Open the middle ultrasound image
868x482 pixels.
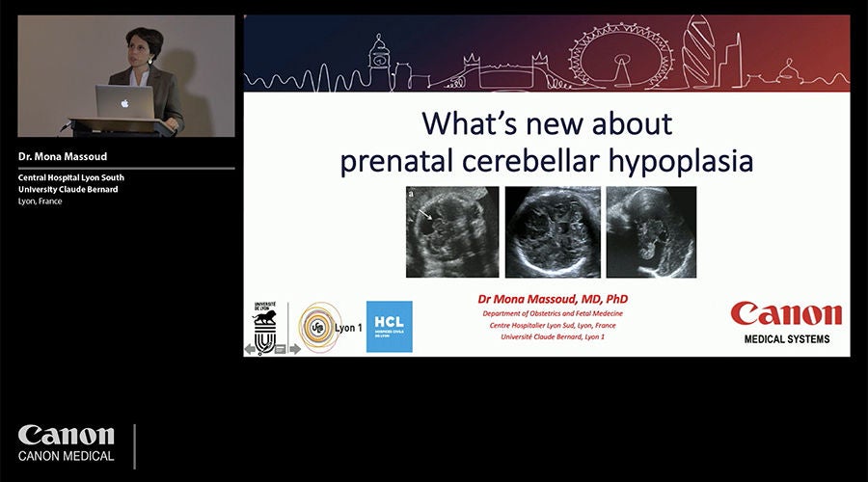pos(553,232)
